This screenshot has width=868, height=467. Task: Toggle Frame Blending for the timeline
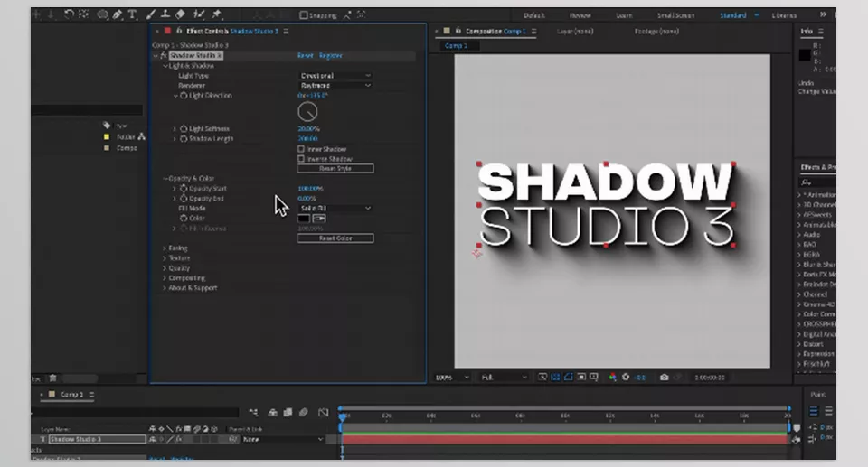click(288, 412)
